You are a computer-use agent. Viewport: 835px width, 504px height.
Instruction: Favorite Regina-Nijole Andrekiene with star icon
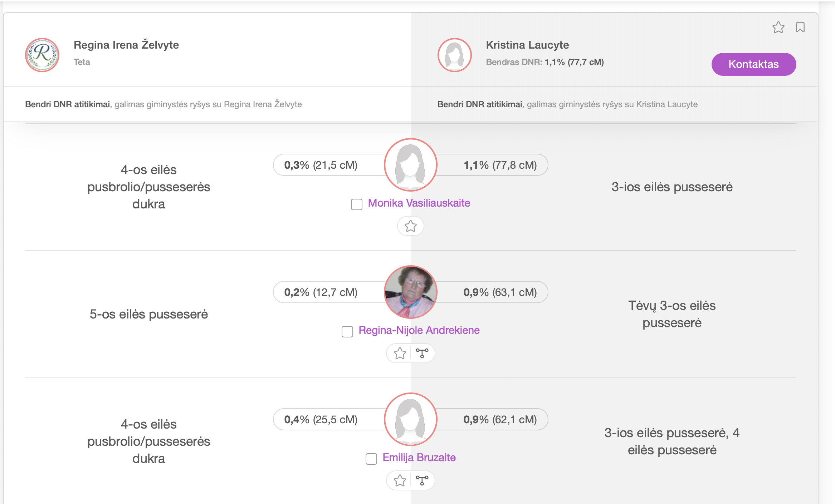click(x=400, y=353)
